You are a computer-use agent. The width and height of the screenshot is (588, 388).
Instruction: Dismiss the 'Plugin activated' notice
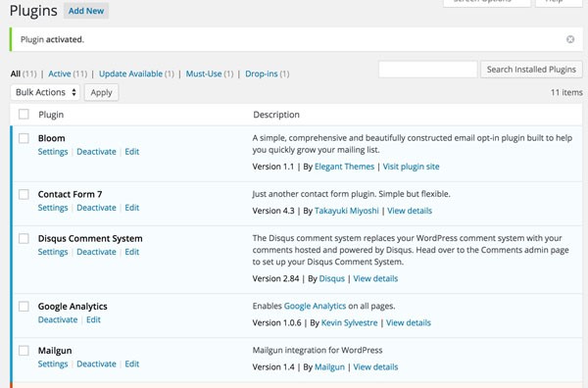click(570, 39)
